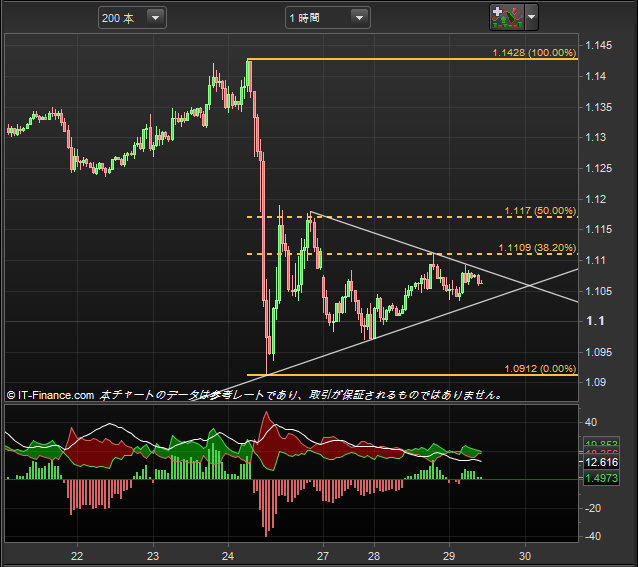Click the 40 level on indicator axis

point(590,422)
